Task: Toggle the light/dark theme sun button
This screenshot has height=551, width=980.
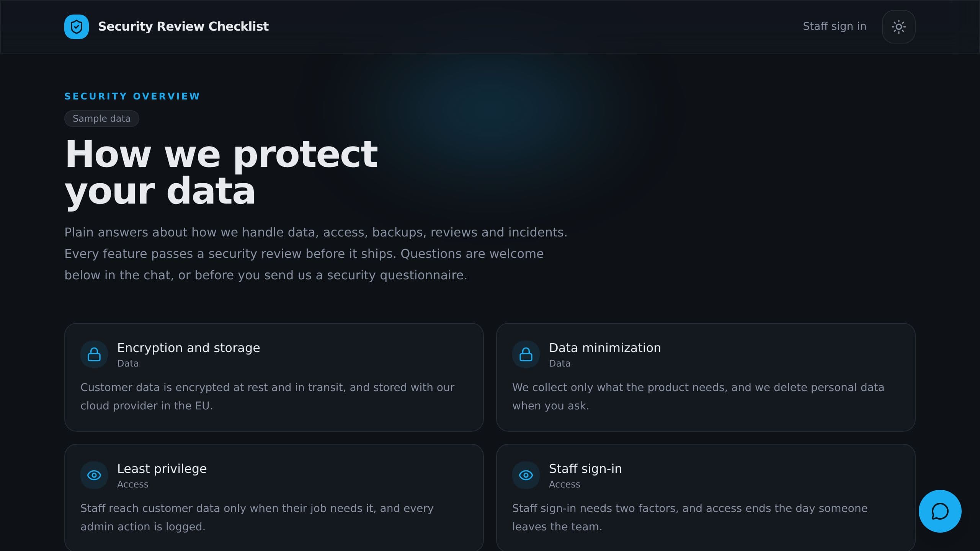Action: click(x=898, y=27)
